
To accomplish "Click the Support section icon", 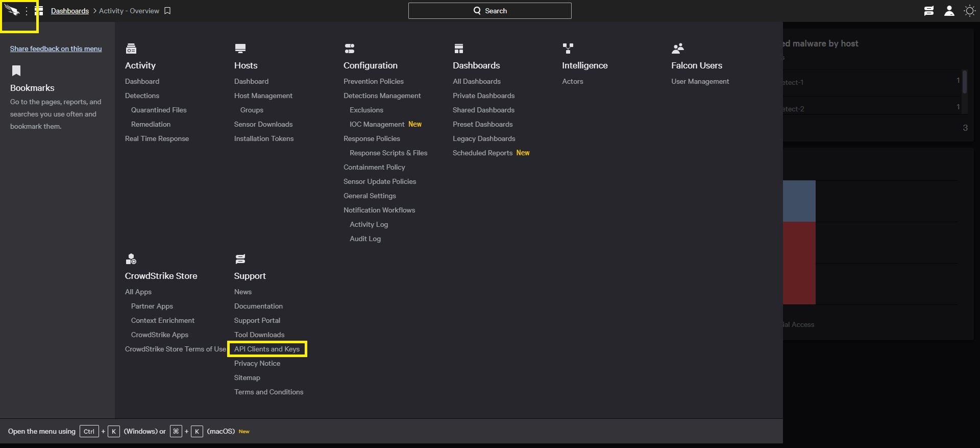I will pyautogui.click(x=240, y=259).
